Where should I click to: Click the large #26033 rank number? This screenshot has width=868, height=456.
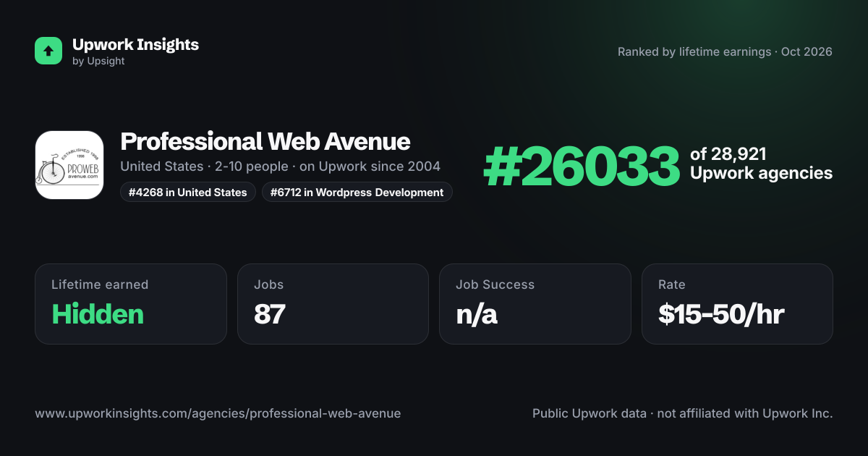[x=582, y=166]
